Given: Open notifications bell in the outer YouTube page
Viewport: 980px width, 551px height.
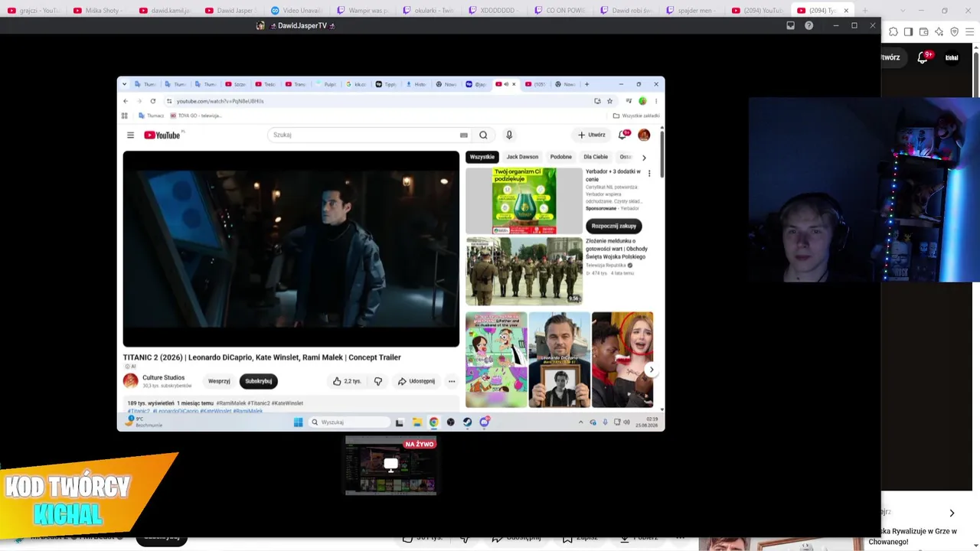Looking at the screenshot, I should tap(923, 57).
